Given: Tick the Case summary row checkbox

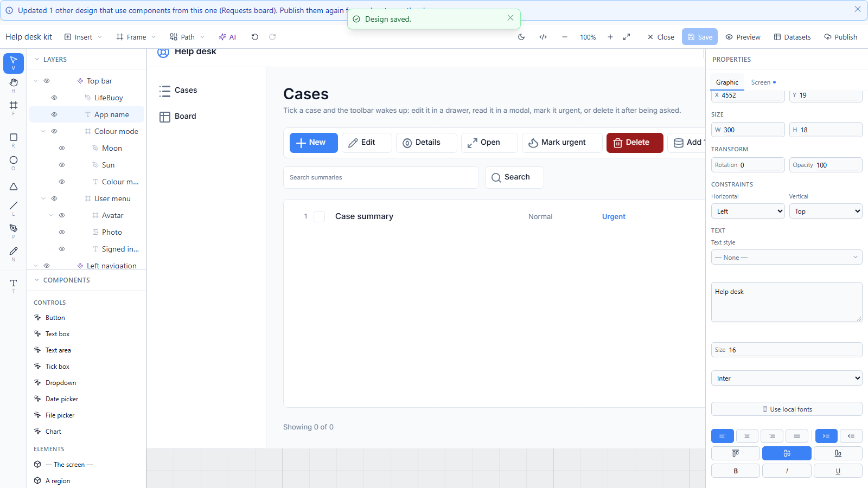Looking at the screenshot, I should [320, 216].
